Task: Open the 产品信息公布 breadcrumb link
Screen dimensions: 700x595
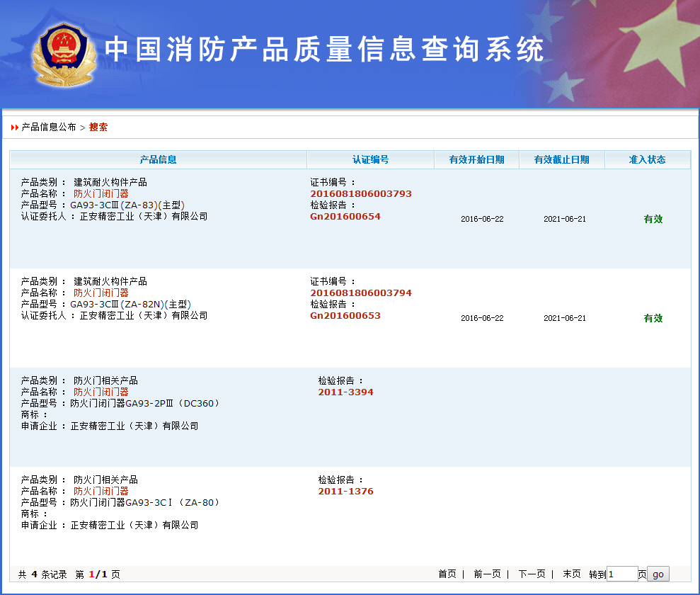Action: (49, 127)
